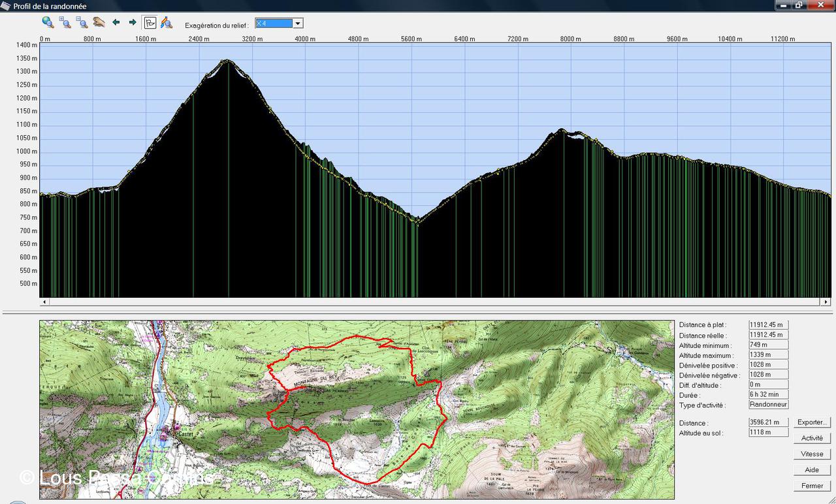Click the zoom in magnifier icon
This screenshot has width=836, height=504.
pos(65,22)
